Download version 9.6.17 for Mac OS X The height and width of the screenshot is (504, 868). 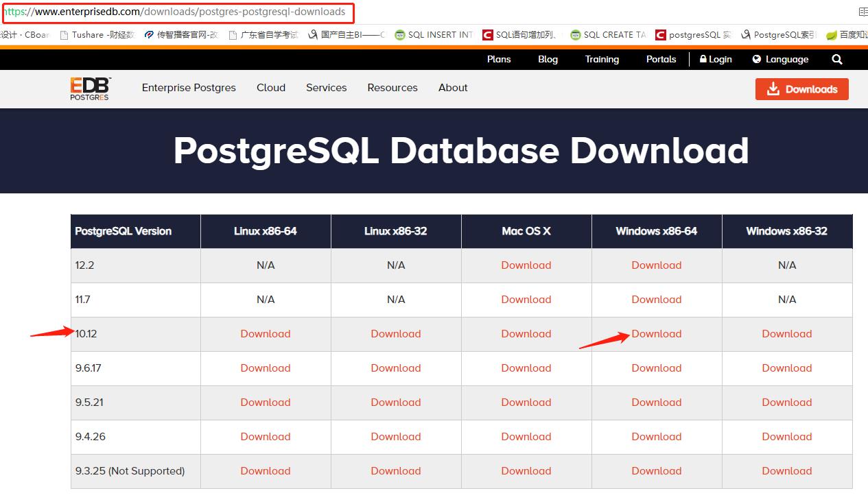point(526,368)
